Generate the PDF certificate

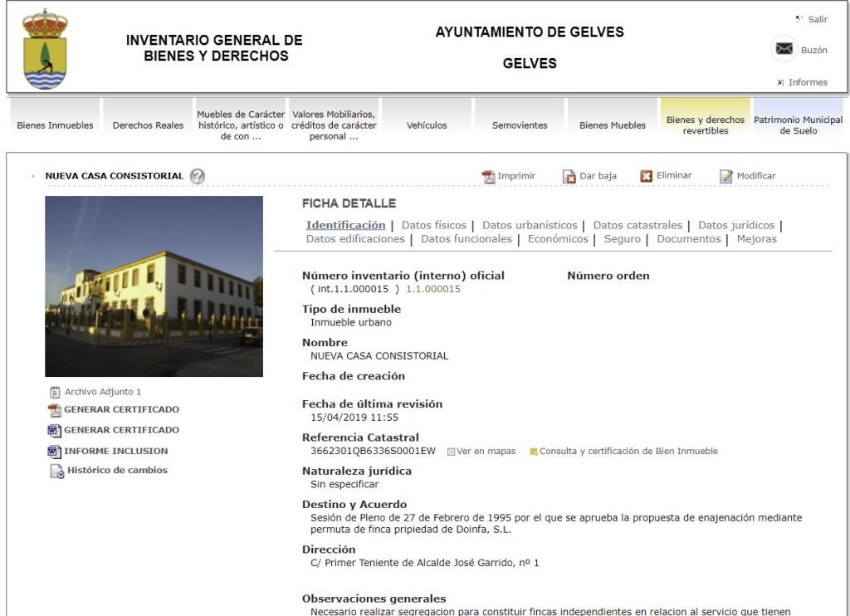[120, 410]
